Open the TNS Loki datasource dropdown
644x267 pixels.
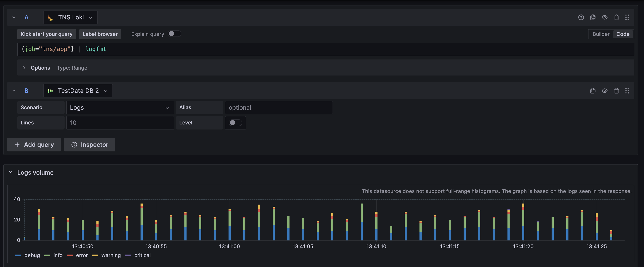click(70, 17)
